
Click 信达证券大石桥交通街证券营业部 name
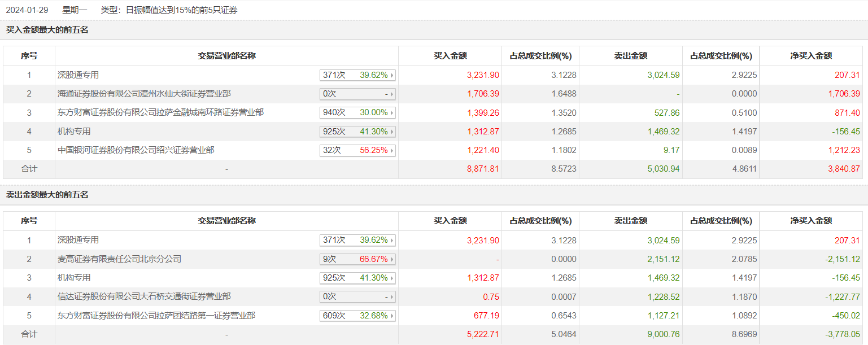click(144, 296)
